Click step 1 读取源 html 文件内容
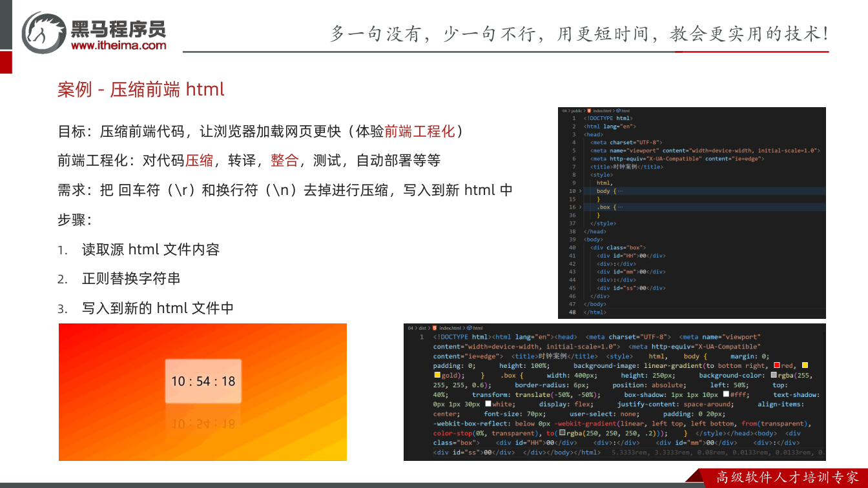Viewport: 868px width, 488px height. 151,249
